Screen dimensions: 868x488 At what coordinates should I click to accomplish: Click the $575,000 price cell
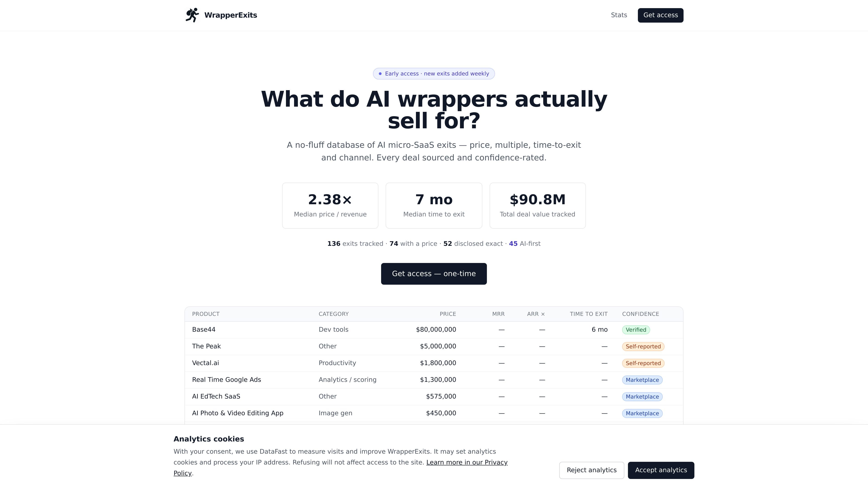point(441,396)
